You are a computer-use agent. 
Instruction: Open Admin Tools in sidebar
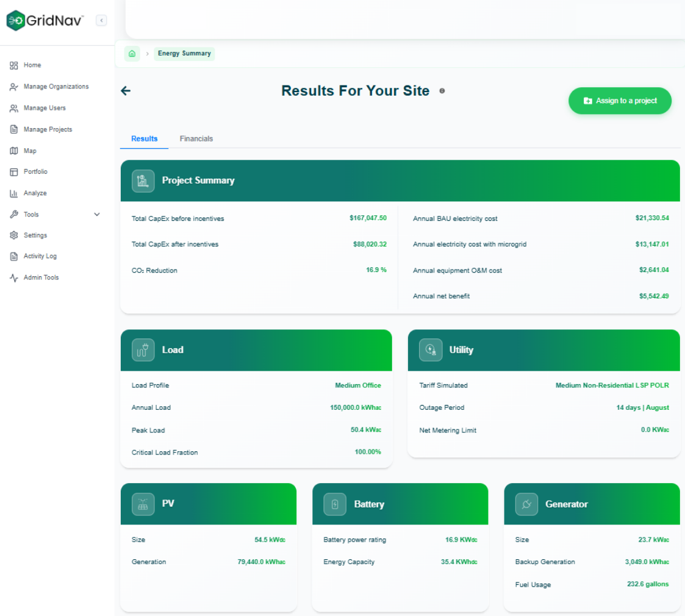(41, 278)
